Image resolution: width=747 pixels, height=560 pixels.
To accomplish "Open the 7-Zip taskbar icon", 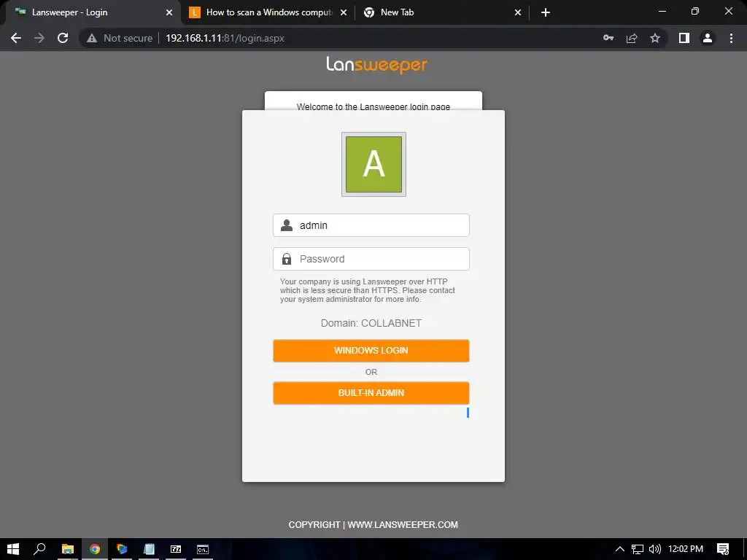I will (x=176, y=549).
